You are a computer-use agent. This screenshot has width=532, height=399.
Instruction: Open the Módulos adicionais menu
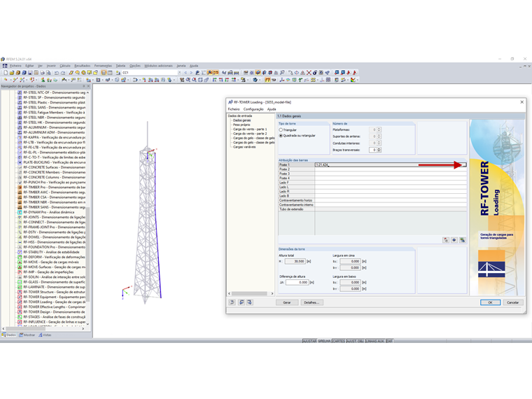pos(158,66)
